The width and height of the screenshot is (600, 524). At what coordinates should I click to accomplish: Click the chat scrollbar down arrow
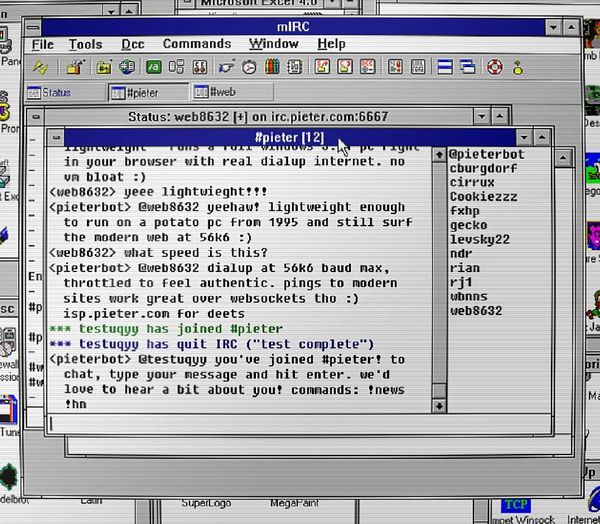[439, 406]
